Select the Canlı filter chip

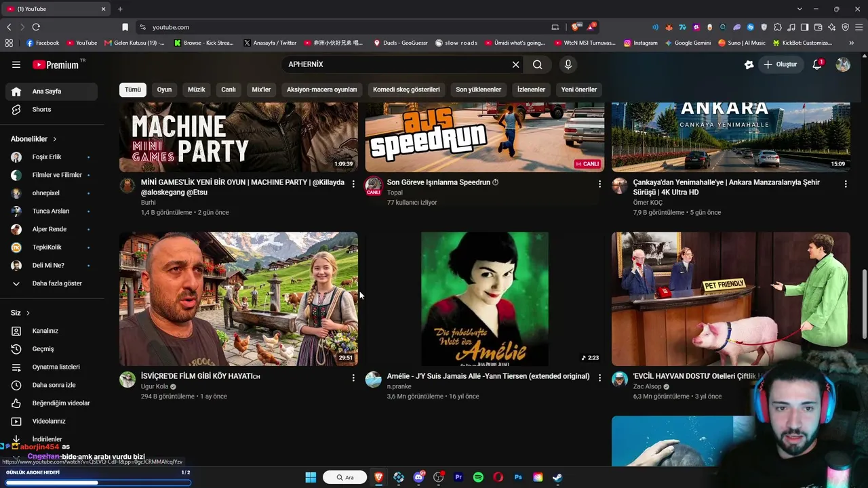(x=229, y=89)
